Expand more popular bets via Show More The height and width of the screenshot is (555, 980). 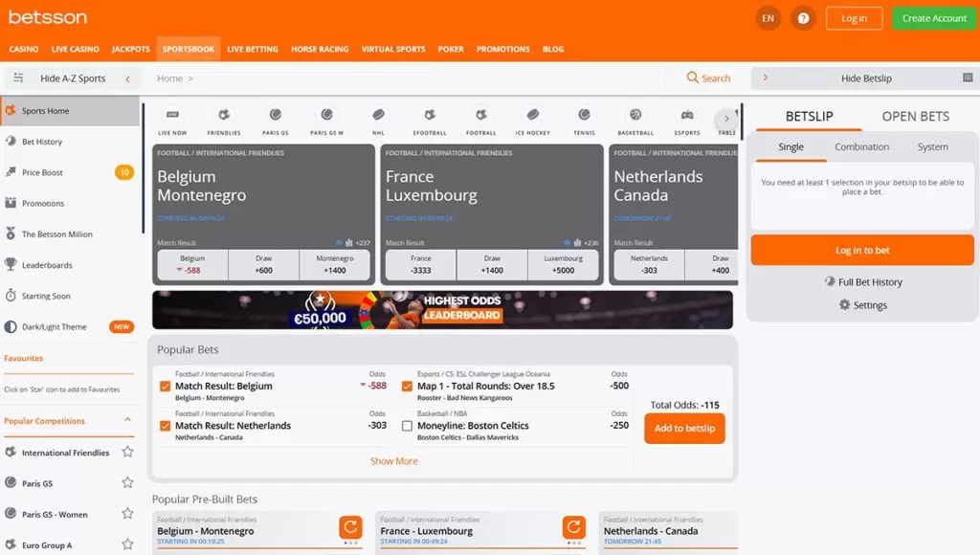393,461
